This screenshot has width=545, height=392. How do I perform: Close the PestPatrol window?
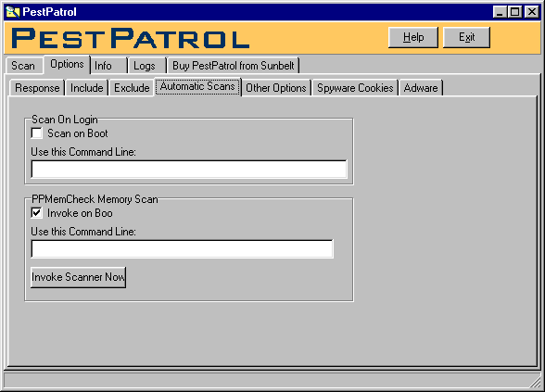coord(531,12)
